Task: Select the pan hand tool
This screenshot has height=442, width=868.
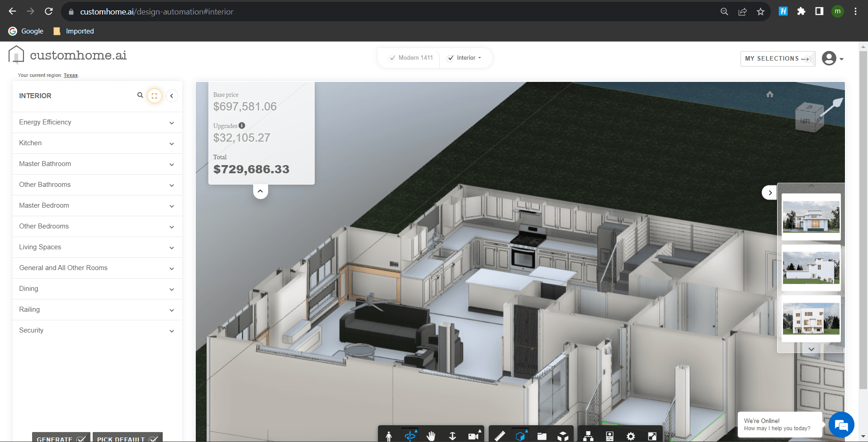Action: click(431, 436)
